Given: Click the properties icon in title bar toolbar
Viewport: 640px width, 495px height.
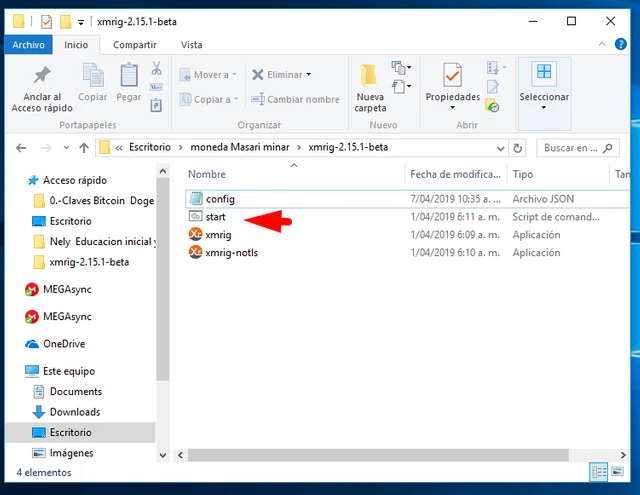Looking at the screenshot, I should [x=47, y=22].
